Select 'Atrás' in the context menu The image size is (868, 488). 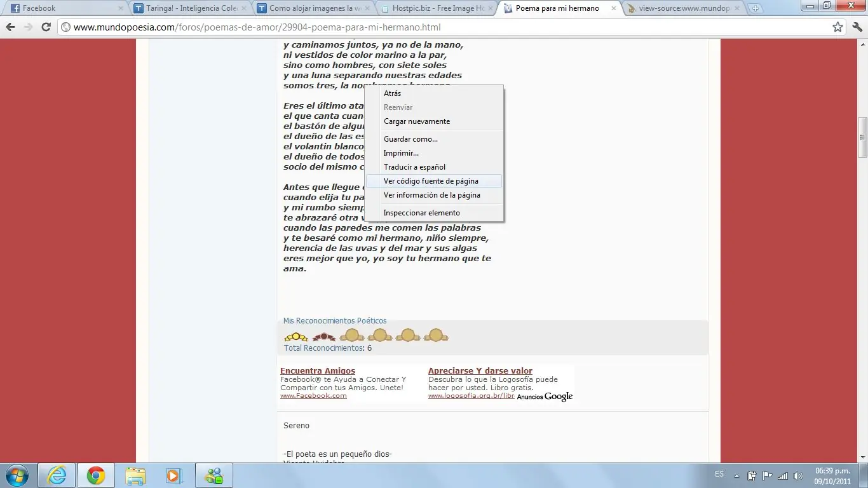tap(434, 93)
